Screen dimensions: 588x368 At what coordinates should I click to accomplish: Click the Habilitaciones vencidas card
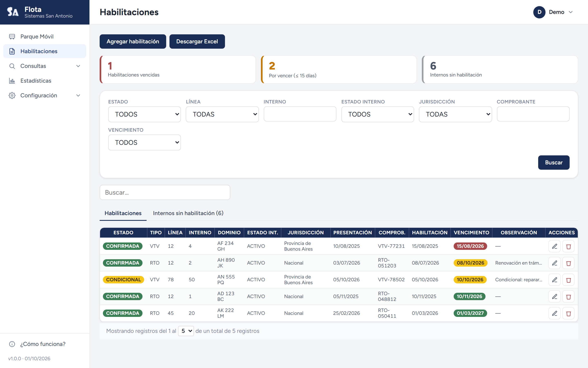point(178,70)
